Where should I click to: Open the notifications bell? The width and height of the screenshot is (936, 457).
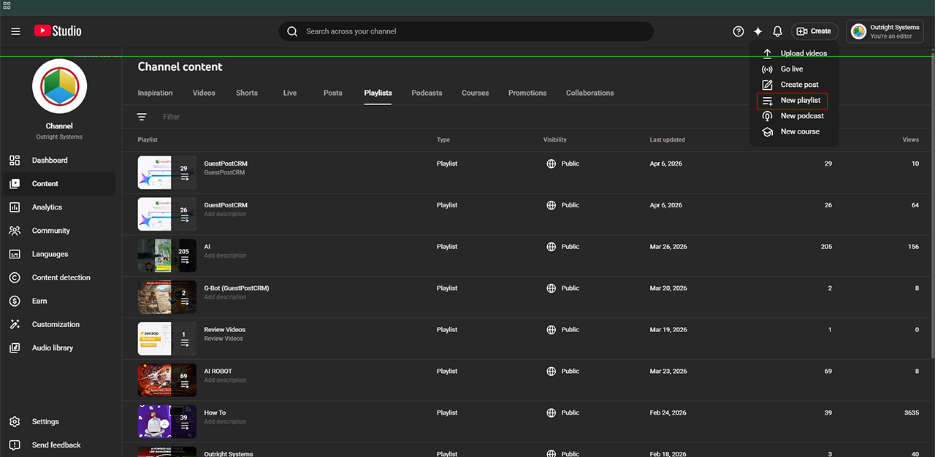[777, 32]
